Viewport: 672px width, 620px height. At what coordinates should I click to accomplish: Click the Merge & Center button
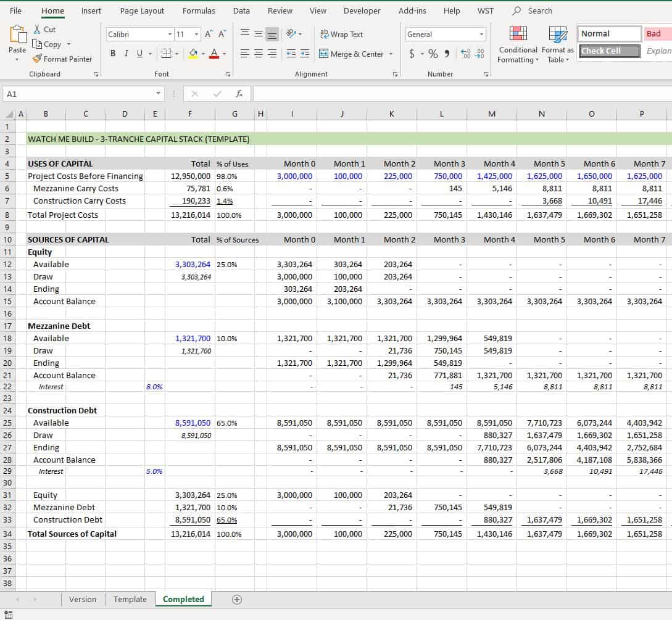coord(352,54)
